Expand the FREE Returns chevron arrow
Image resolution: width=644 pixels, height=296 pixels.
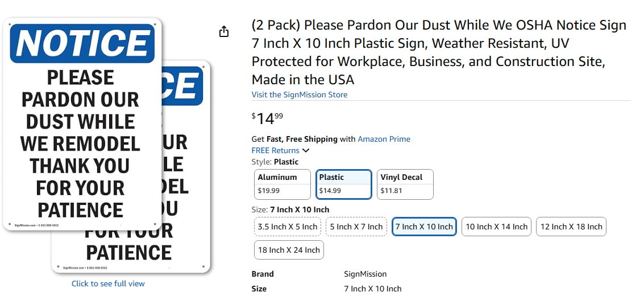(306, 150)
